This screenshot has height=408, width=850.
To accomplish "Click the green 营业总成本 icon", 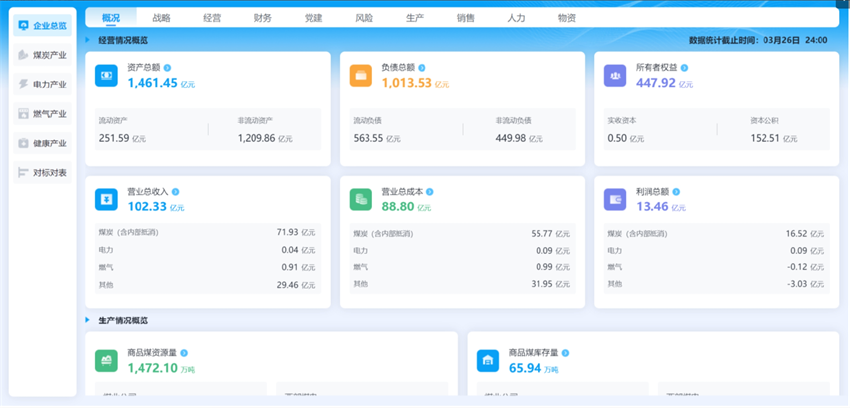I will point(361,199).
